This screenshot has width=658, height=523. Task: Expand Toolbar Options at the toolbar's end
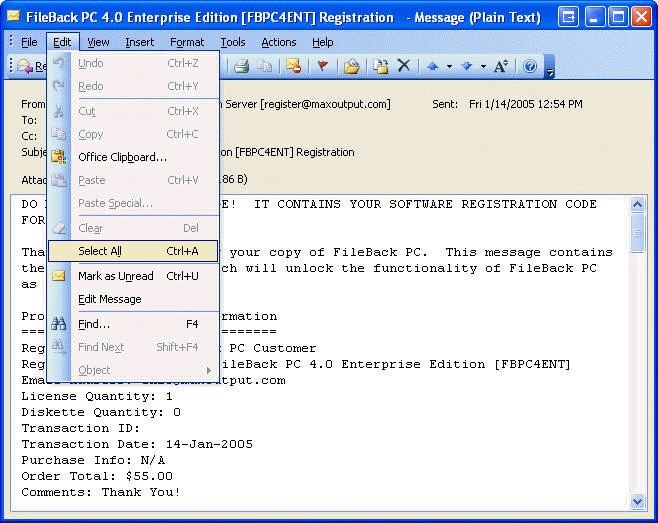550,66
